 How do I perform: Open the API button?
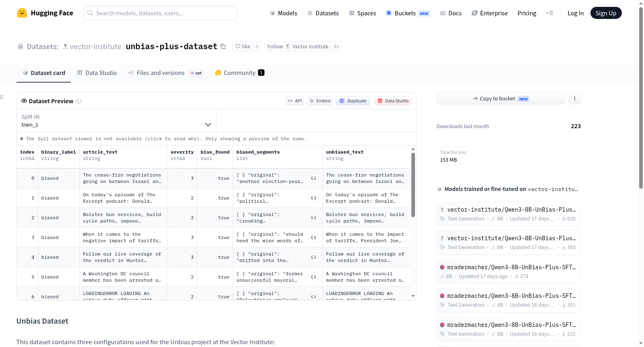click(295, 101)
